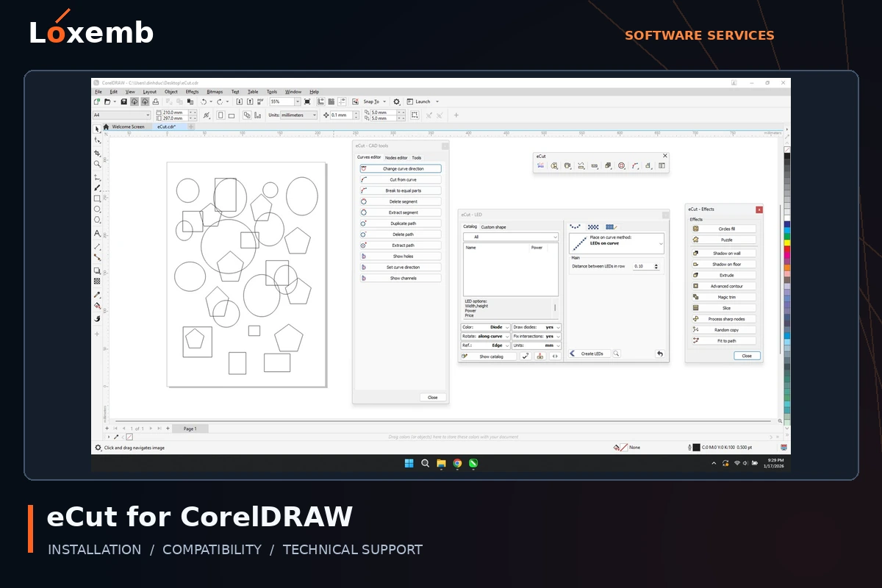
Task: Toggle the rulers/grid view button in the toolbar
Action: pyautogui.click(x=320, y=101)
